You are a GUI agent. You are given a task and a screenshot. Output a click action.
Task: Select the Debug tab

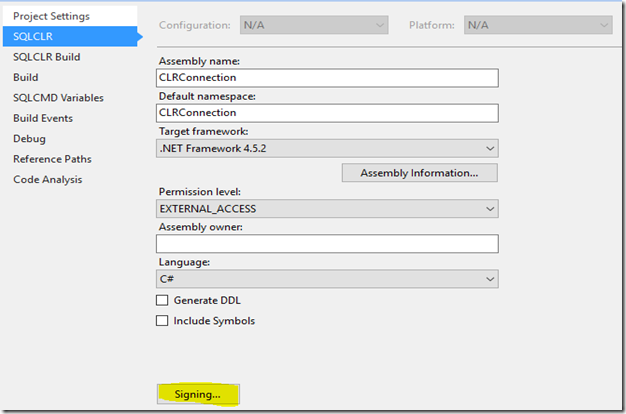29,139
